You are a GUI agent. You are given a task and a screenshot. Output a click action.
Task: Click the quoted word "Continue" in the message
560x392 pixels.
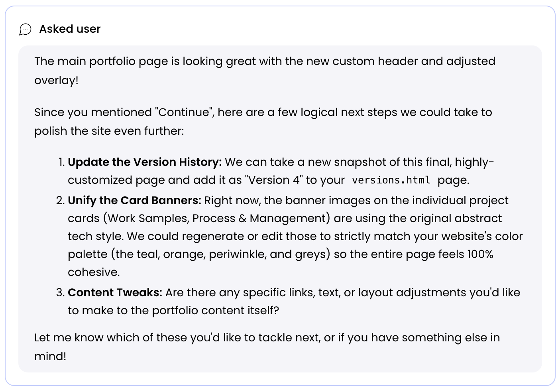183,112
